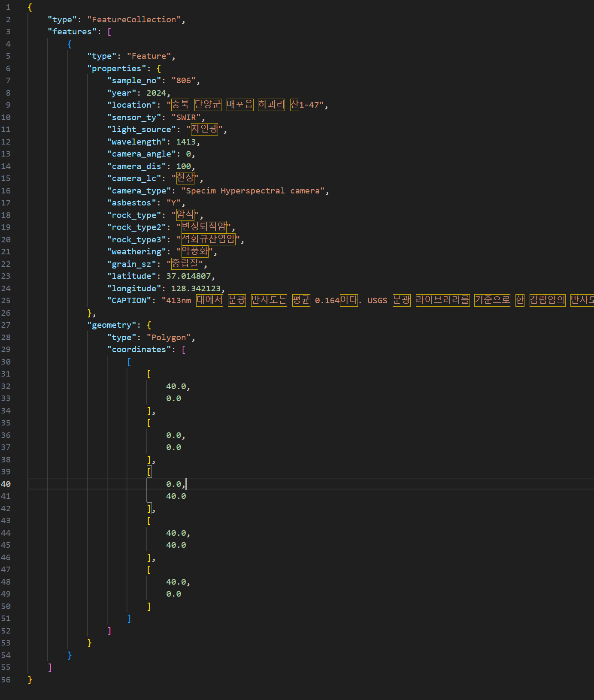Click the "wavelength" key name
This screenshot has height=700, width=594.
point(136,142)
